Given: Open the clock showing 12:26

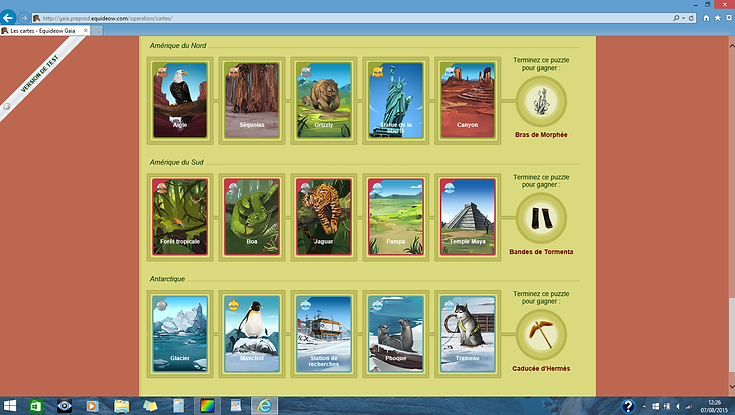Looking at the screenshot, I should coord(714,406).
